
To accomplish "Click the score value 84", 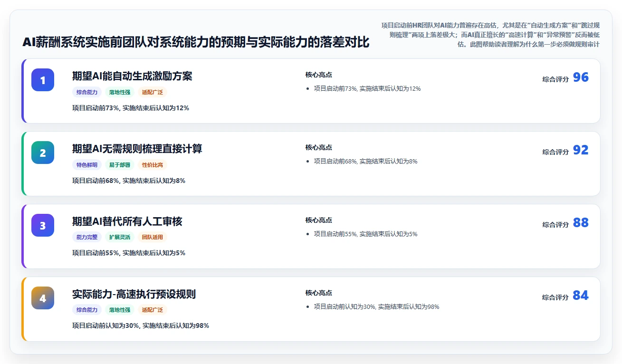I will tap(581, 296).
